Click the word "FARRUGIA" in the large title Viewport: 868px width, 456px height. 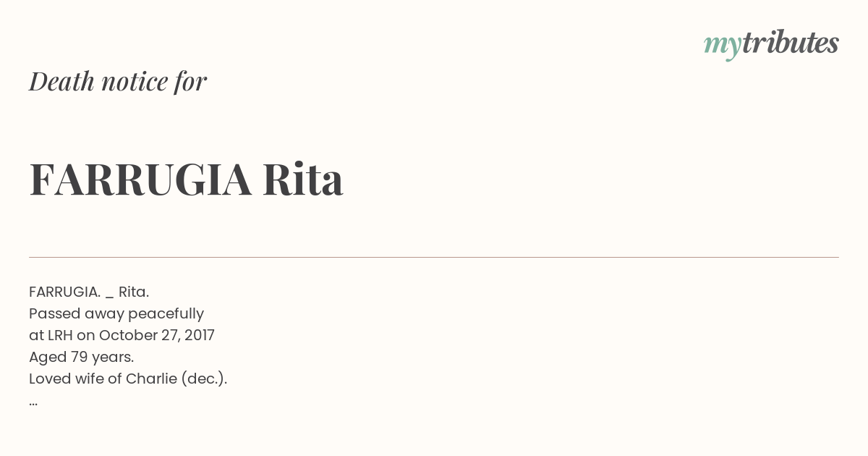[140, 179]
